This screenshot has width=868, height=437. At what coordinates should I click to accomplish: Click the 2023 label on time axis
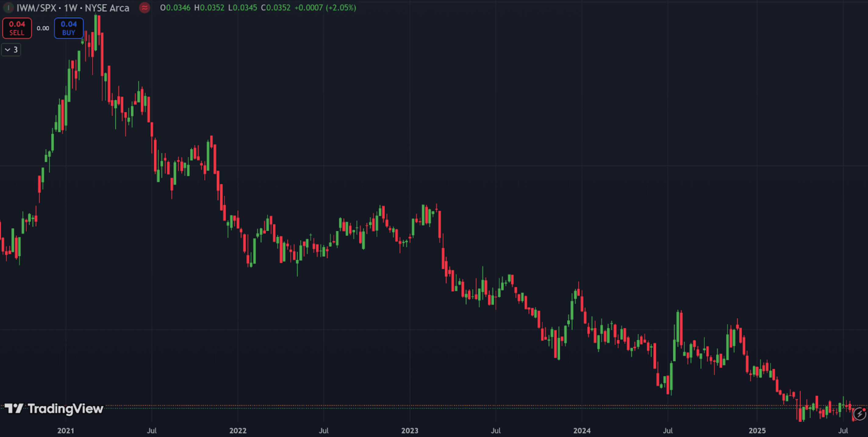coord(410,430)
